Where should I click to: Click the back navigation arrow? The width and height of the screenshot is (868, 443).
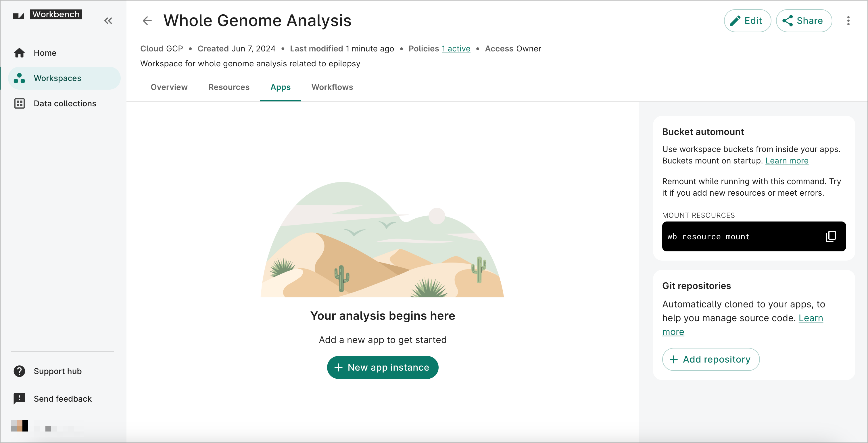click(x=147, y=21)
